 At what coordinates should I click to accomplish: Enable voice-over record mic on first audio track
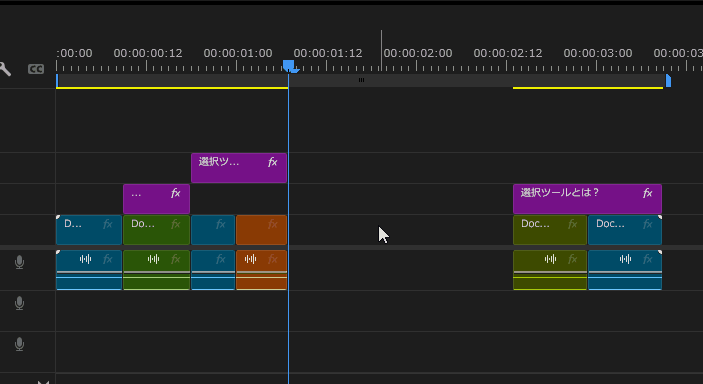19,262
